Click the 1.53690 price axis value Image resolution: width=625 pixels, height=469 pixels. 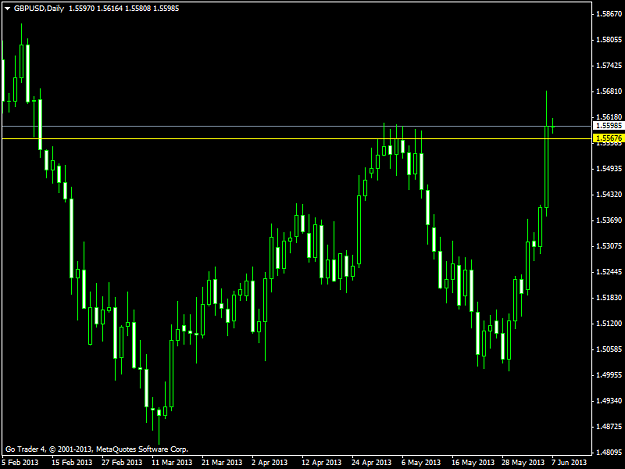tap(609, 220)
